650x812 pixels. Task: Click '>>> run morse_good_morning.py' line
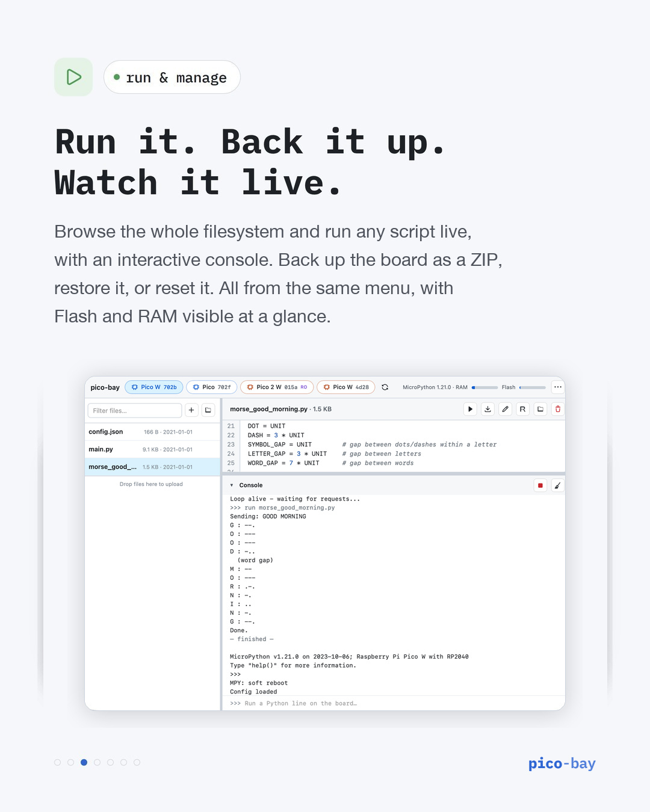282,508
